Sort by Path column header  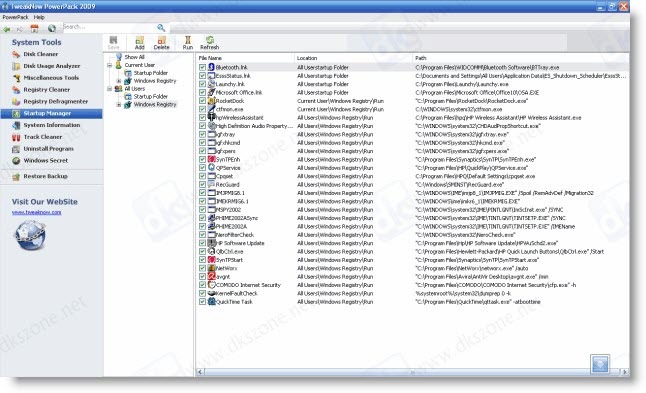pyautogui.click(x=520, y=58)
